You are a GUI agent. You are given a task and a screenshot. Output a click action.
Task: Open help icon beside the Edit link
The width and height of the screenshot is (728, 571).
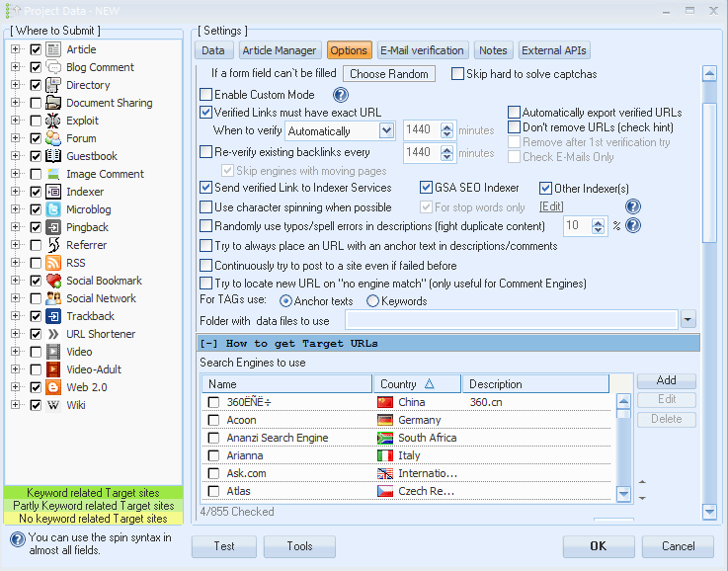pos(633,206)
